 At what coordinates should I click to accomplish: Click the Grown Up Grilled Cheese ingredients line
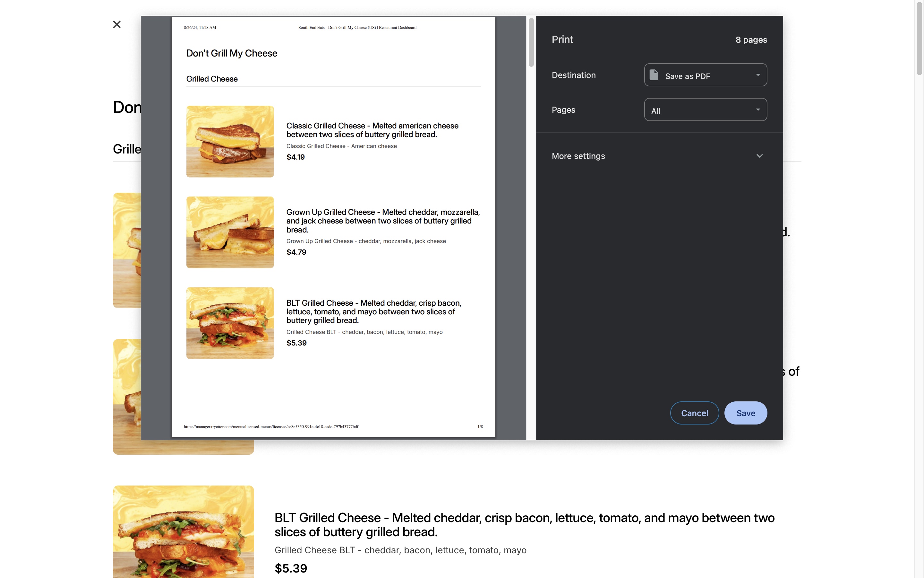pos(366,241)
